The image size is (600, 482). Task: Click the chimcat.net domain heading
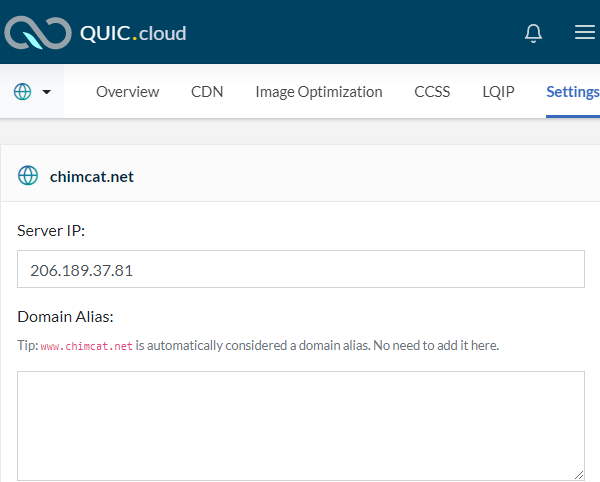pos(92,177)
